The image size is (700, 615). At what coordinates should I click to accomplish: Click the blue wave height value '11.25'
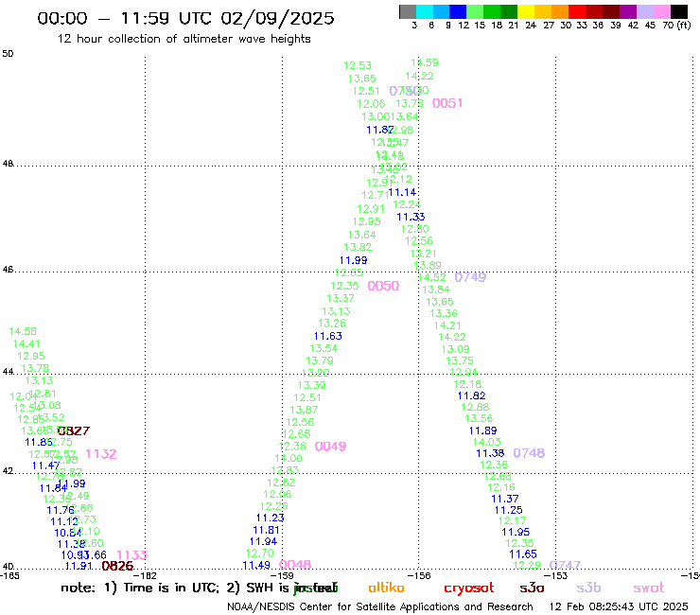click(509, 510)
